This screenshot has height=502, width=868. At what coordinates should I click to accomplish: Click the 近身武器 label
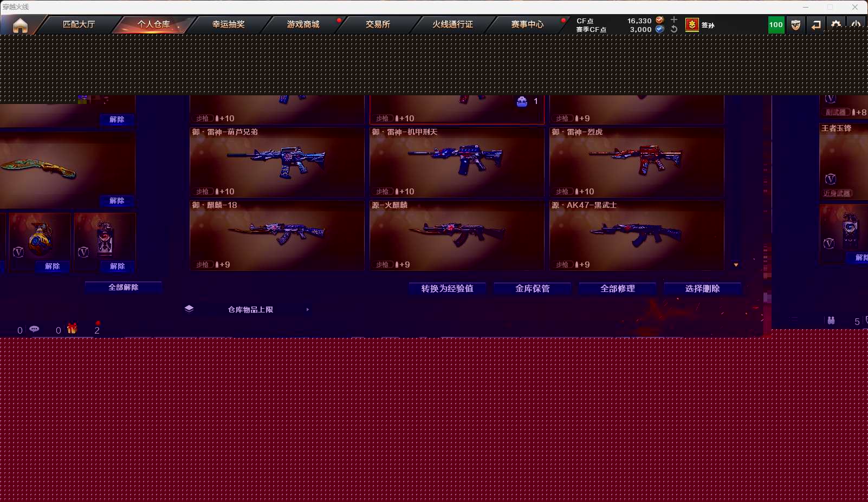837,193
